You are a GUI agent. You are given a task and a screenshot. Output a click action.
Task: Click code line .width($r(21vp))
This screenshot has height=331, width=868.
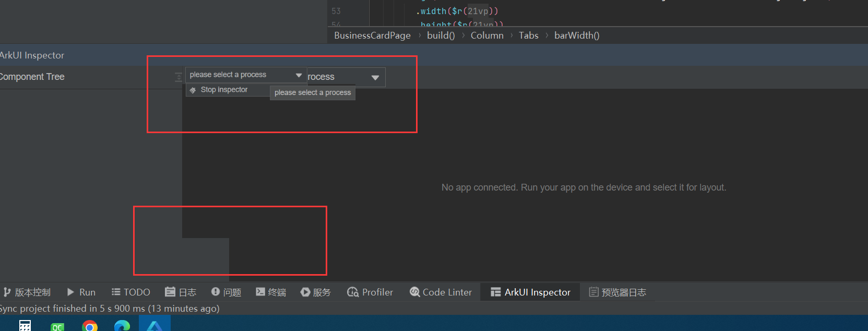click(457, 11)
